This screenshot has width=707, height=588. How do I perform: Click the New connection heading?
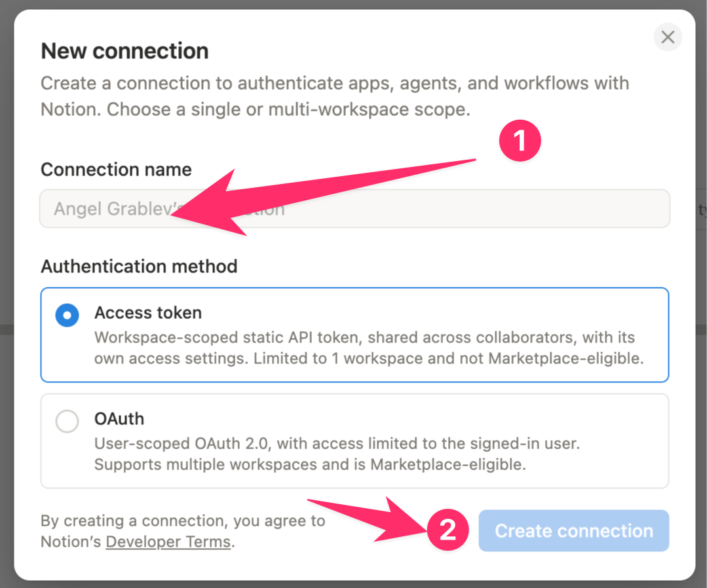coord(124,51)
